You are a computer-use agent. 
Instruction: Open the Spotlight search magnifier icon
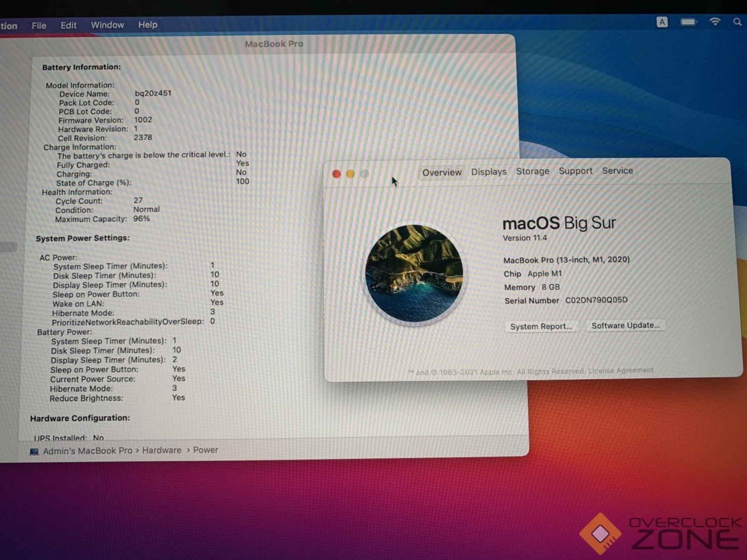tap(737, 22)
